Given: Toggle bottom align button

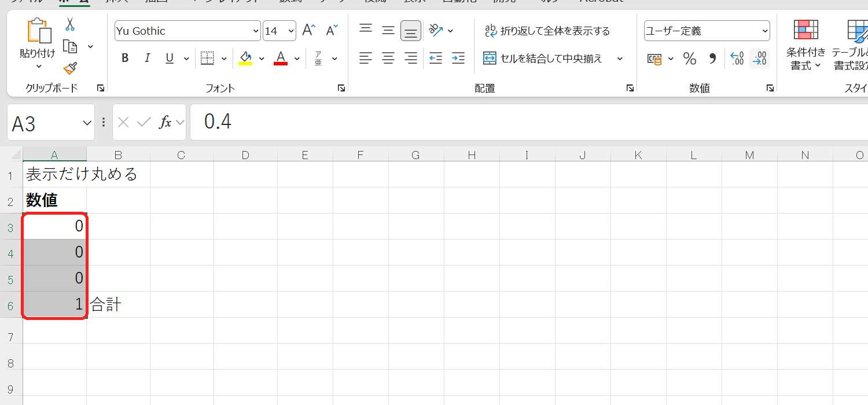Looking at the screenshot, I should (x=411, y=31).
